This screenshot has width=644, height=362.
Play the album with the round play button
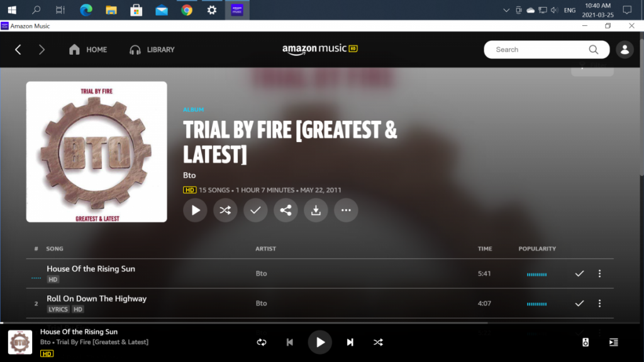195,210
